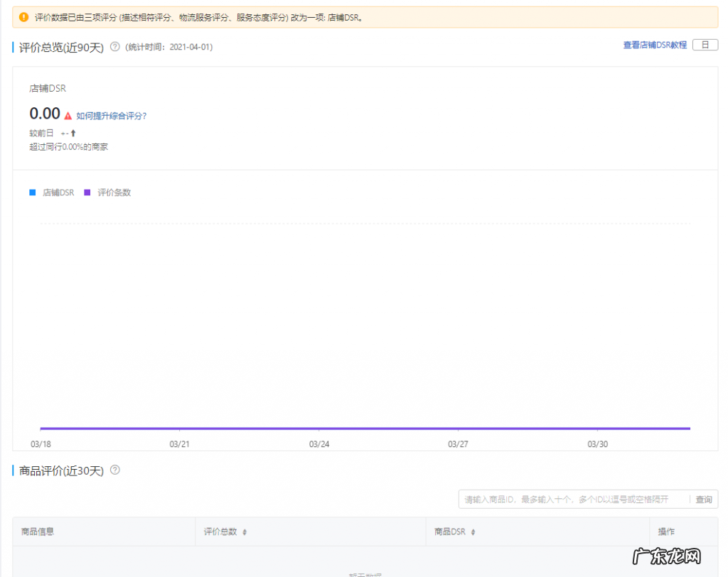Click the 操作 column header

tap(667, 532)
